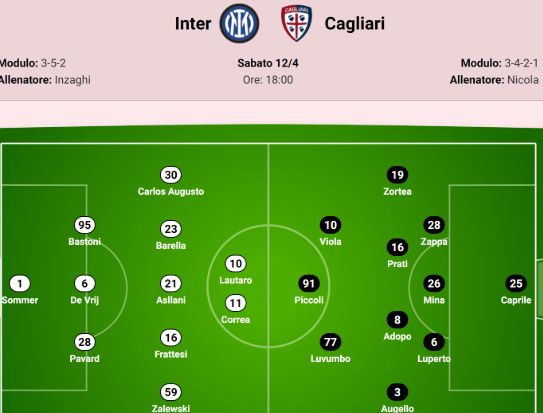Click Piccoli's number 91 black badge
Viewport: 543px width, 413px height.
[x=309, y=284]
